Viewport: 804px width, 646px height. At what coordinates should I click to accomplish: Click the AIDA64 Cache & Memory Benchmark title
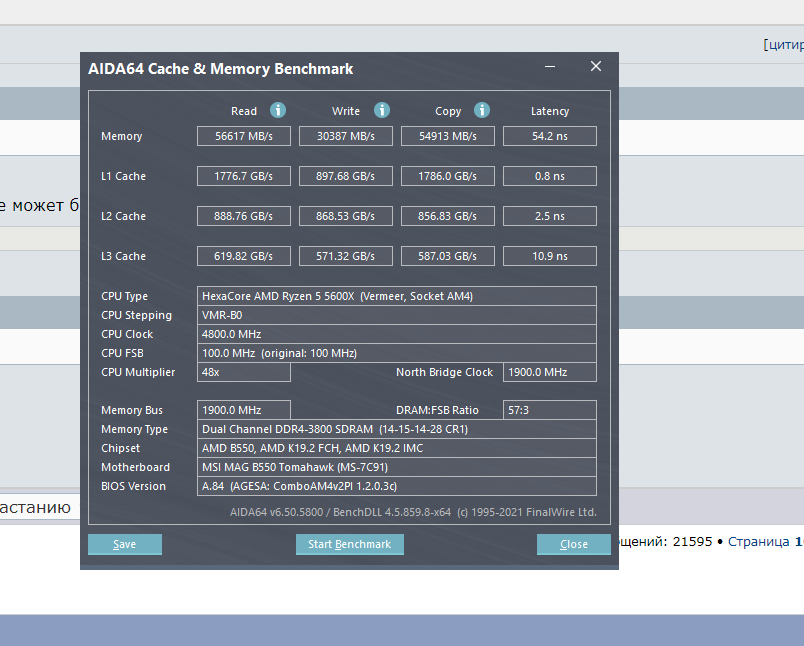point(220,69)
